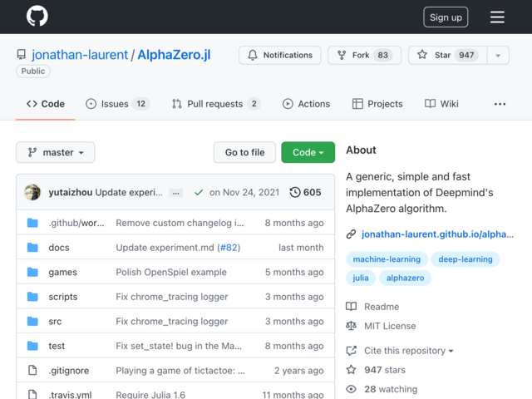The width and height of the screenshot is (532, 399).
Task: Select the alphazero topic tag
Action: [x=405, y=278]
